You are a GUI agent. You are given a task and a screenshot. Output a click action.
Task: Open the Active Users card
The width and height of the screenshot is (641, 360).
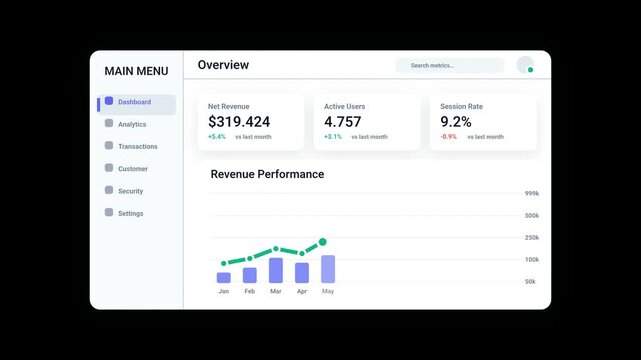pos(367,122)
